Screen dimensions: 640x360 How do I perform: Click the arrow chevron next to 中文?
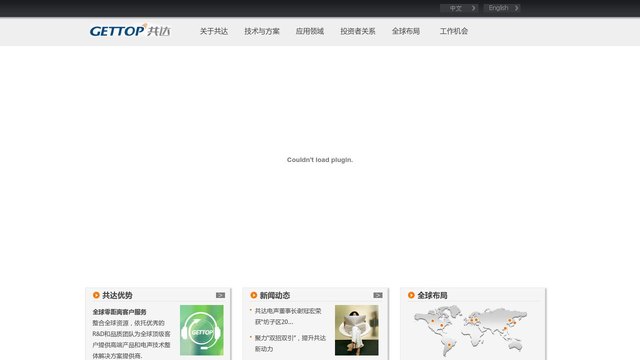click(x=473, y=8)
